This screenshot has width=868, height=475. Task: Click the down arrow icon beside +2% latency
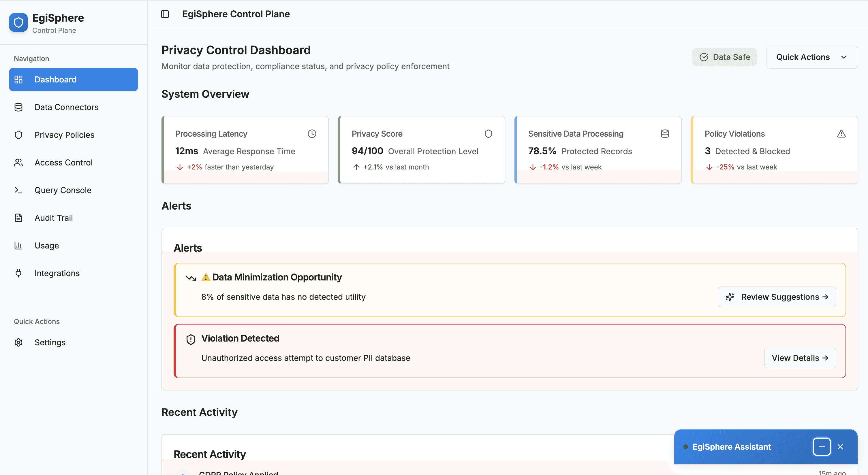180,167
